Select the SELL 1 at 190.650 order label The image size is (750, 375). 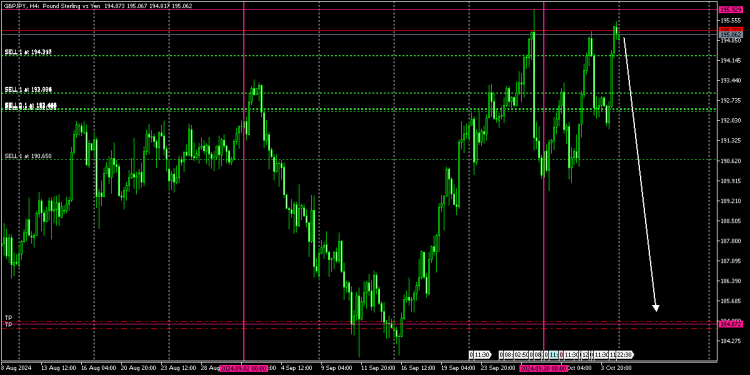tap(28, 156)
